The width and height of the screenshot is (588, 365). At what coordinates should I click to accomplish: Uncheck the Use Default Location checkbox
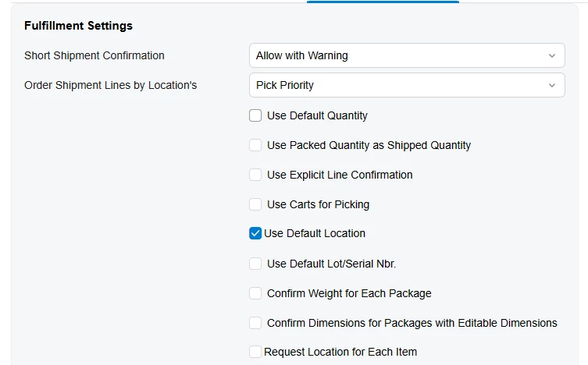click(x=255, y=233)
